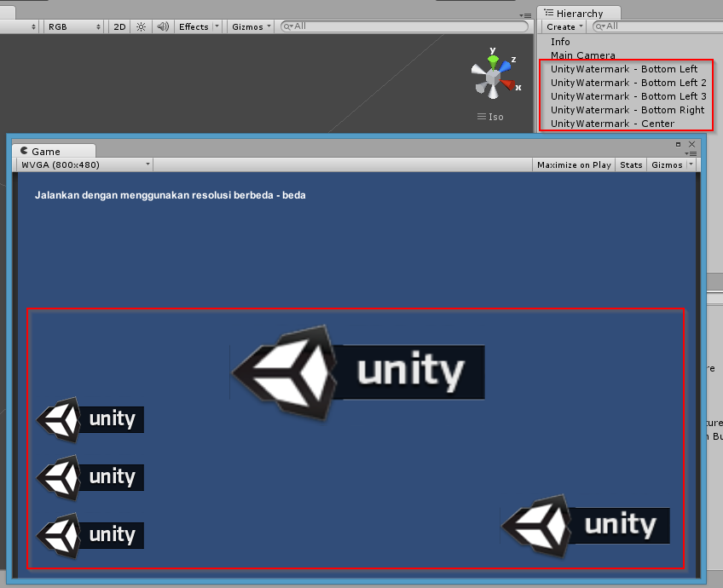Select the Game tab
Image resolution: width=723 pixels, height=588 pixels.
[x=45, y=151]
